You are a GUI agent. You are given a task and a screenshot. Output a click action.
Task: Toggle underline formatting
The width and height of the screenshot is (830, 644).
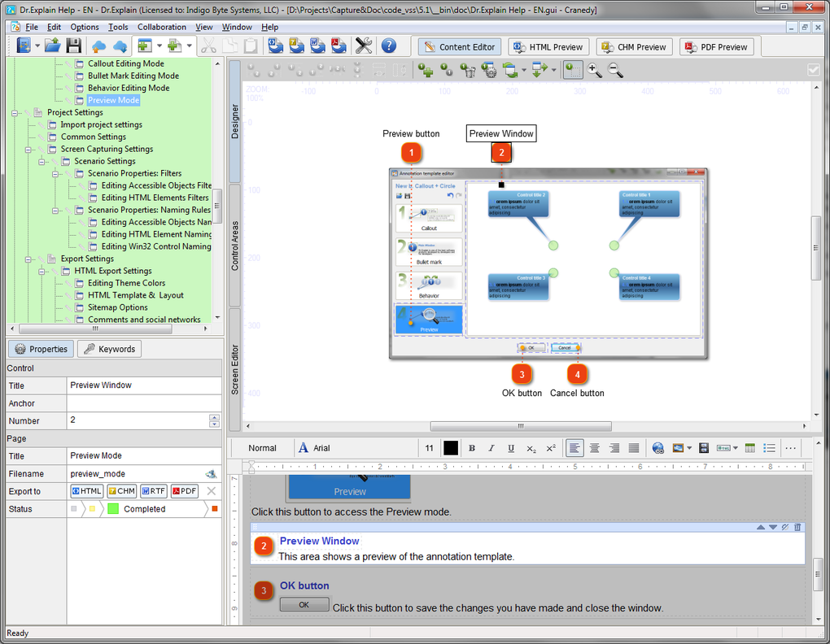[511, 448]
